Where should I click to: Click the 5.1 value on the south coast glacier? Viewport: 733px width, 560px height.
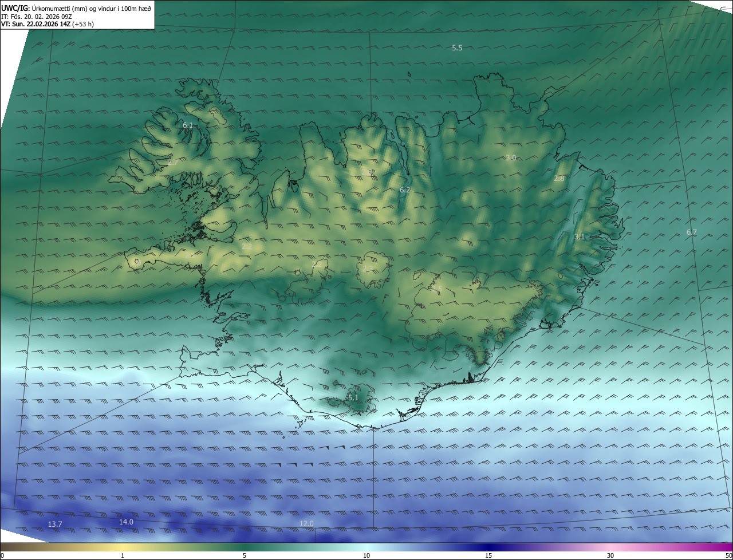[353, 397]
